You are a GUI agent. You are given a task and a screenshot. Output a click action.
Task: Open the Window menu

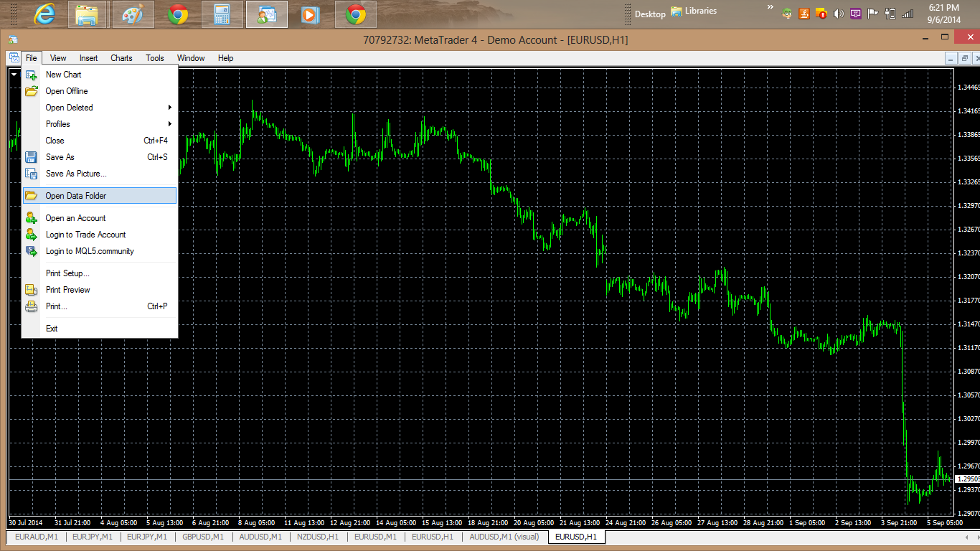point(191,58)
